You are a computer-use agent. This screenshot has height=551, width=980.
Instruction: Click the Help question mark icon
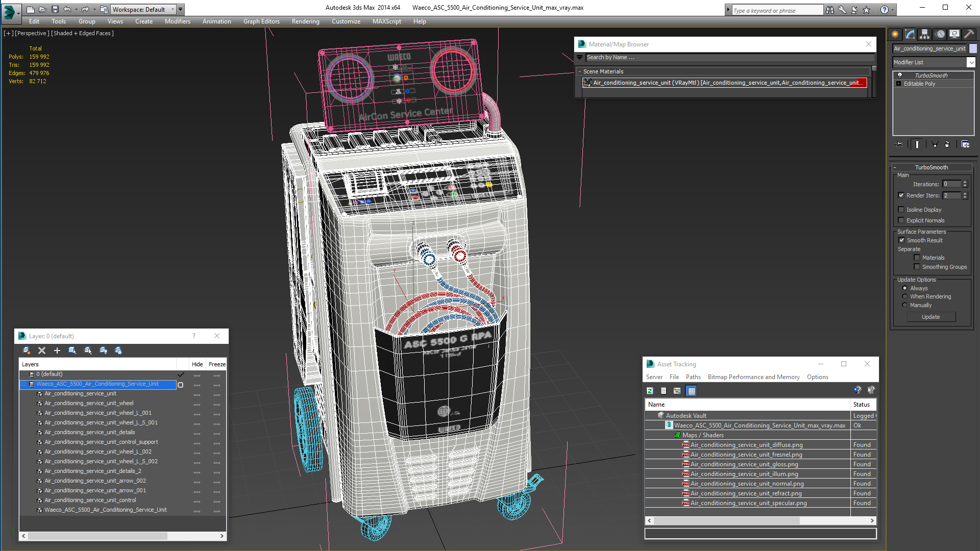point(885,10)
